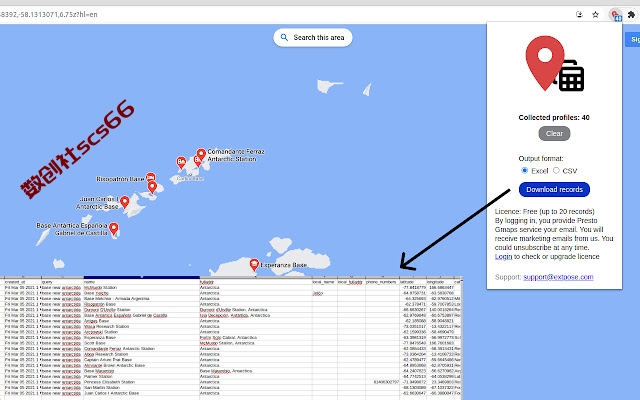Clear the collected profiles
Viewport: 640px width, 400px height.
554,133
